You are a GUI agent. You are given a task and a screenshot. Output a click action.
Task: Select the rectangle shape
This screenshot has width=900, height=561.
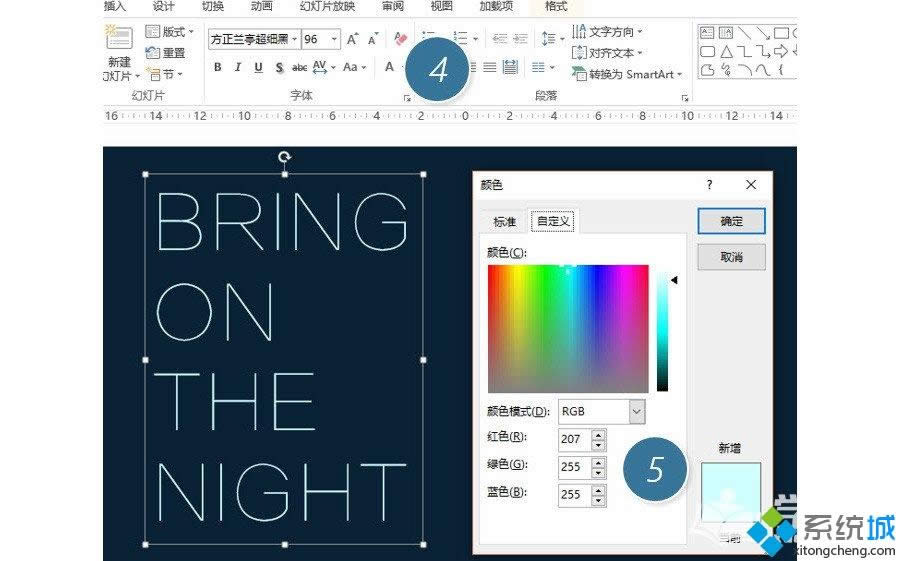pyautogui.click(x=781, y=33)
